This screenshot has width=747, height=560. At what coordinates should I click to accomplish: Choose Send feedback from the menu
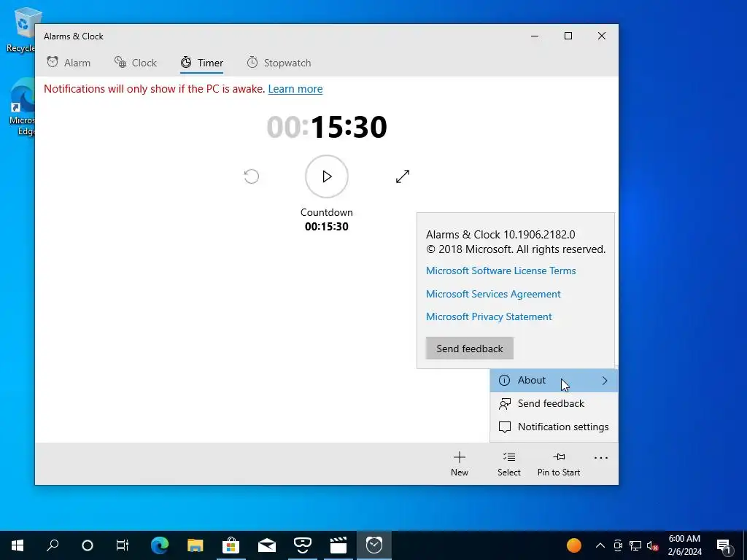pos(554,404)
